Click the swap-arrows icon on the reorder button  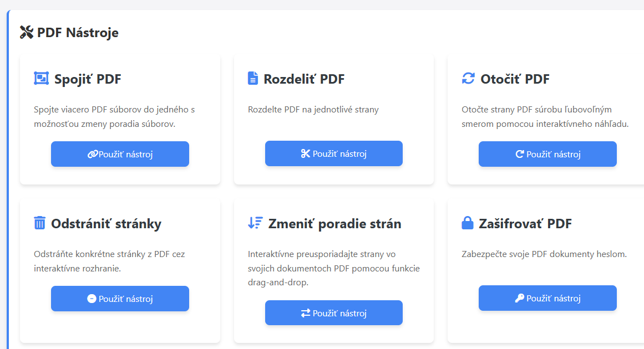click(305, 312)
